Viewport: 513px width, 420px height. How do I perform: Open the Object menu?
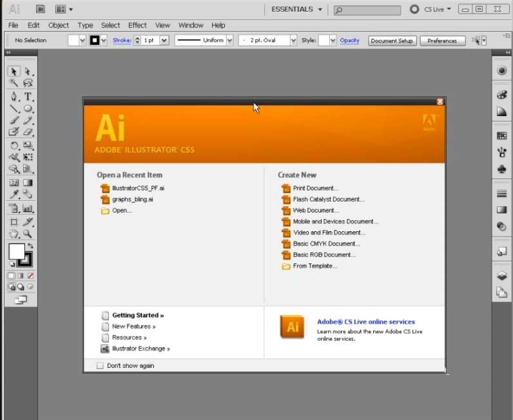point(59,25)
